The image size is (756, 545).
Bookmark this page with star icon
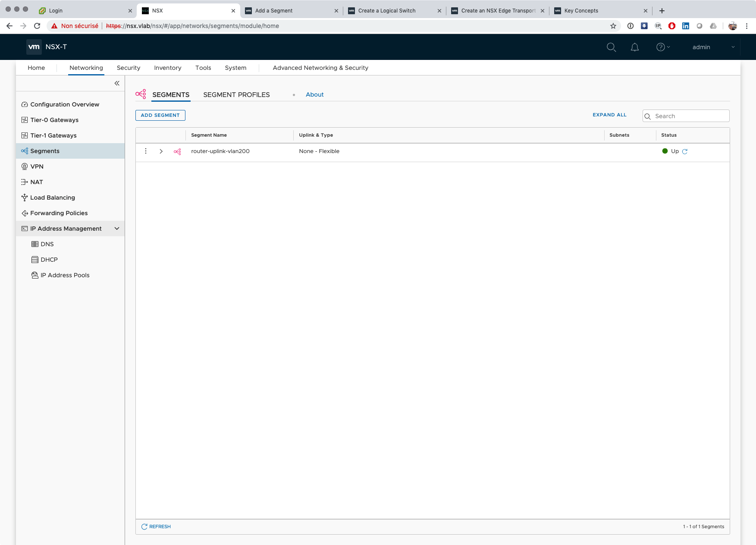click(613, 26)
